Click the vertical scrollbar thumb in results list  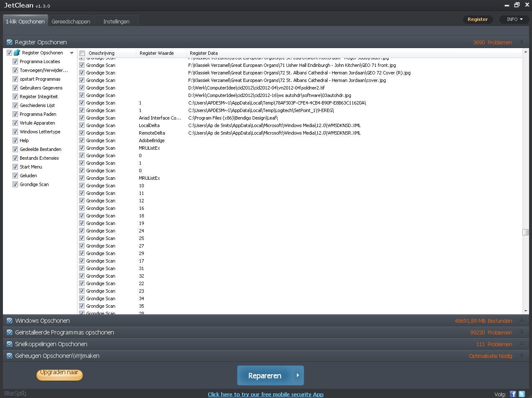pos(525,232)
